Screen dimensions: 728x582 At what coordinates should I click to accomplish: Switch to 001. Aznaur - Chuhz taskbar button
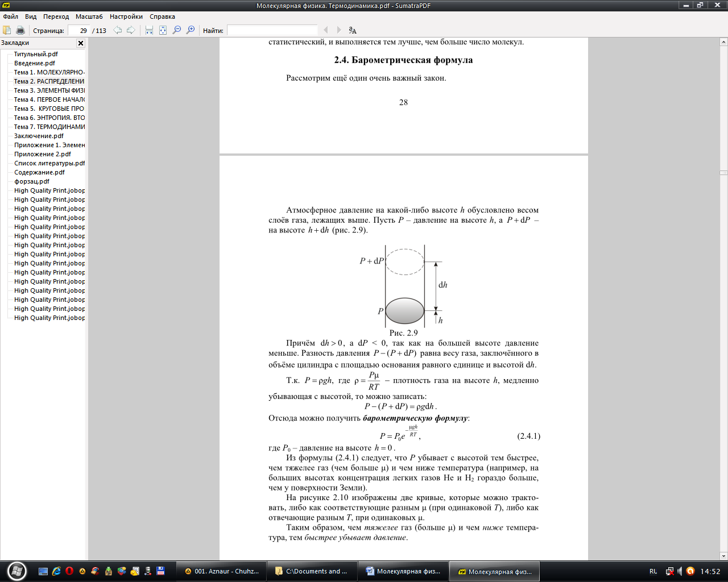(x=221, y=571)
